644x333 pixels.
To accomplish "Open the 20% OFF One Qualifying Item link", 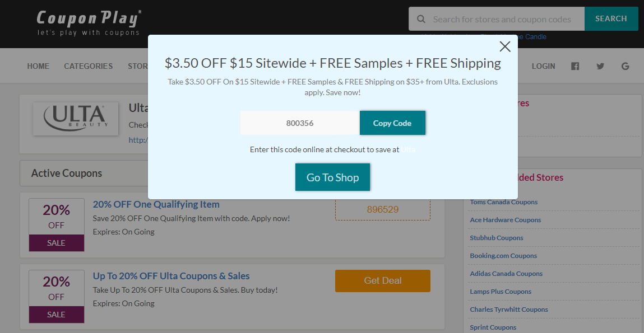I will pyautogui.click(x=156, y=204).
